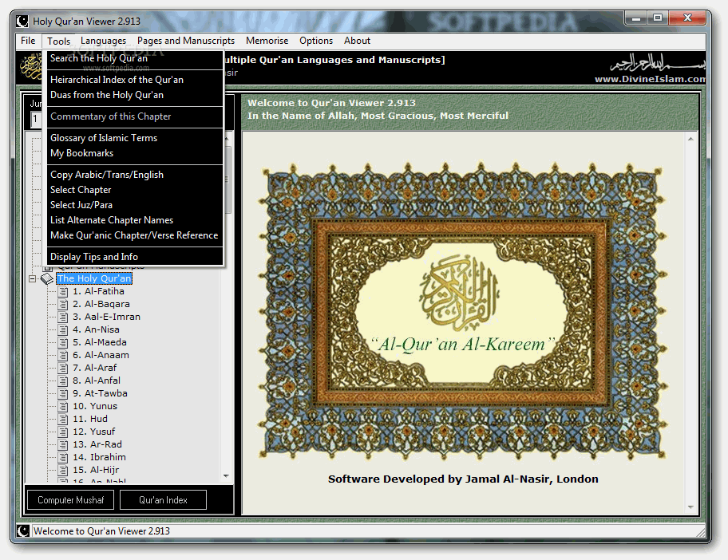728x560 pixels.
Task: Open the File menu
Action: tap(28, 41)
